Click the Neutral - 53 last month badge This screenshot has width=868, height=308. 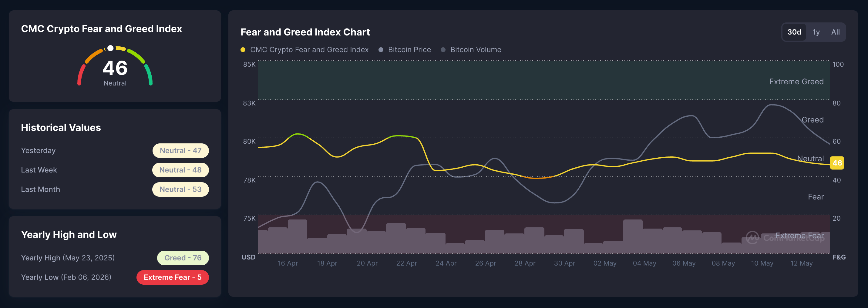(181, 189)
